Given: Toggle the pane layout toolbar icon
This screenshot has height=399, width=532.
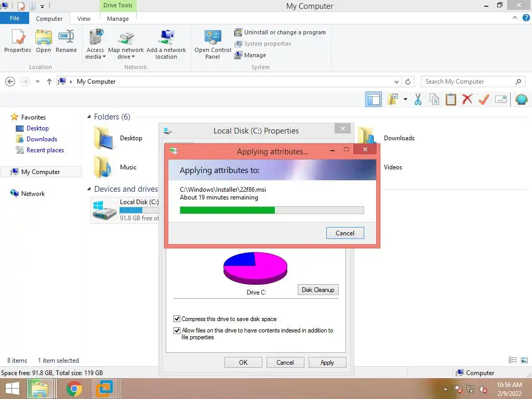Looking at the screenshot, I should (373, 99).
